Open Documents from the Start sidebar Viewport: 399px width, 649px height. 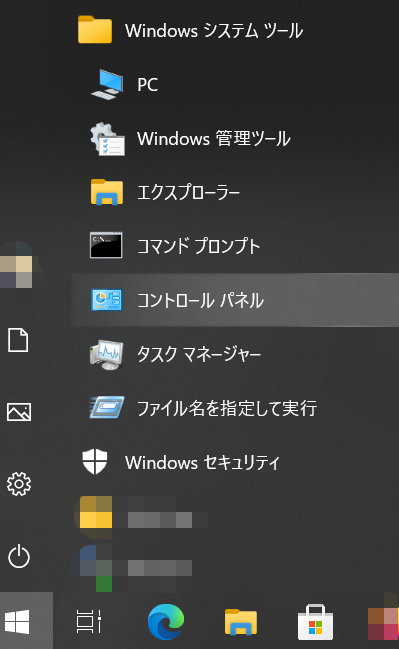[x=18, y=340]
